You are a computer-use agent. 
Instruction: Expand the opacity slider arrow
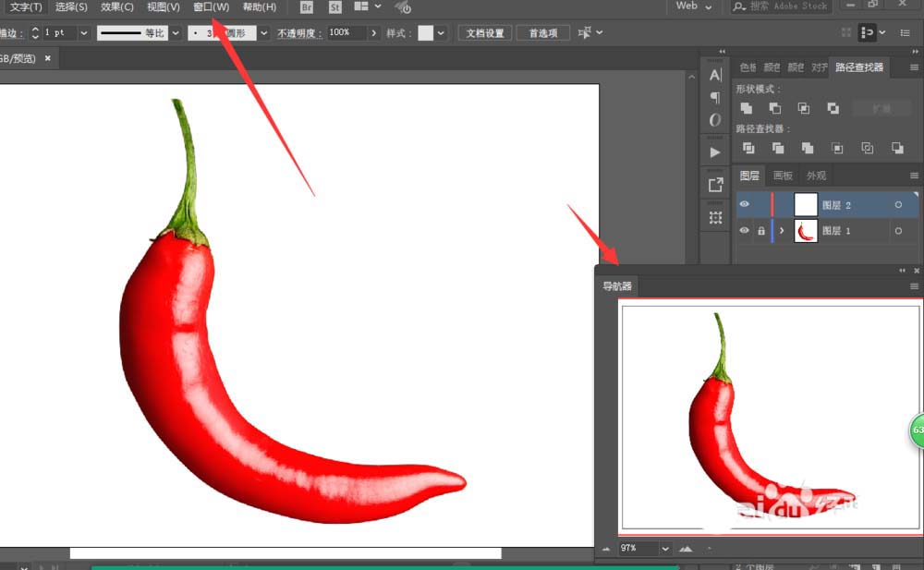tap(373, 33)
